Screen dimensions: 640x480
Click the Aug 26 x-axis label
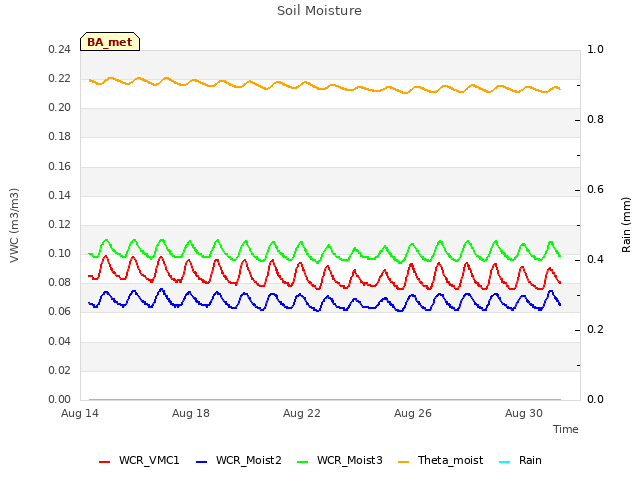[x=413, y=413]
